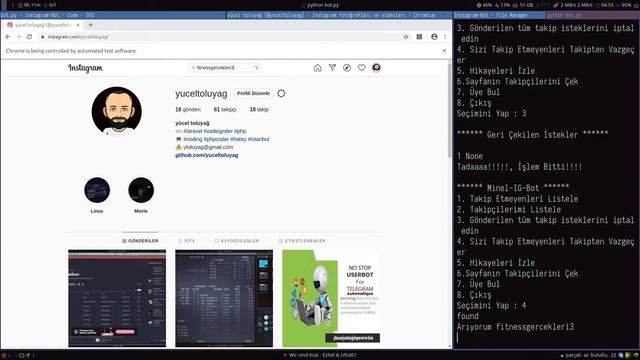
Task: Click the 'Seçimini Yap : 4' terminal line
Action: click(x=491, y=305)
